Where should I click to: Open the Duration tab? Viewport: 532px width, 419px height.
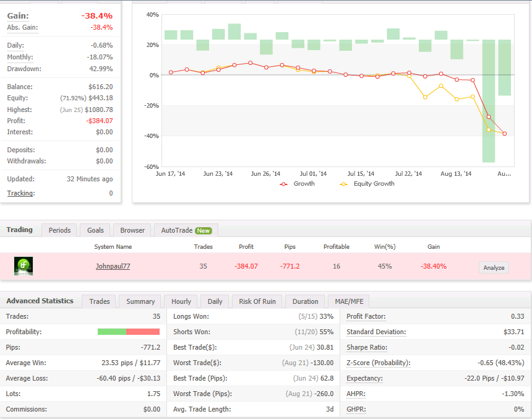tap(305, 301)
